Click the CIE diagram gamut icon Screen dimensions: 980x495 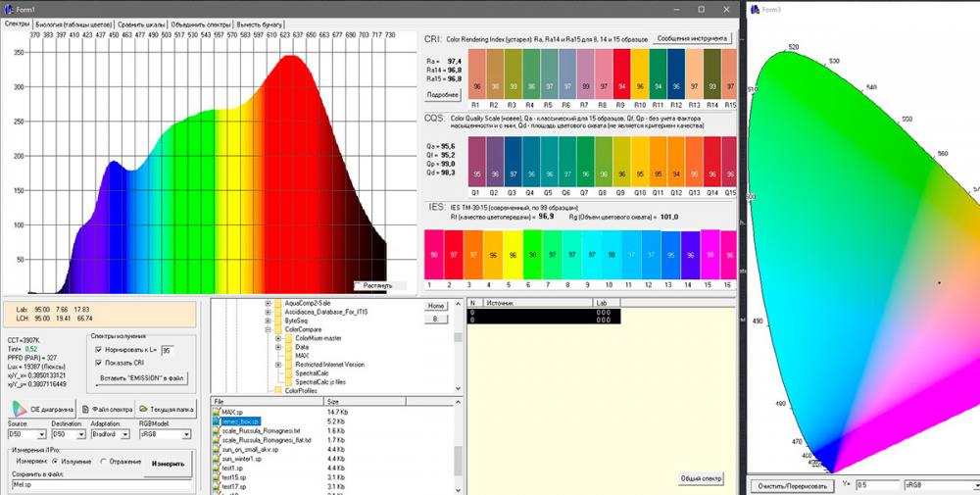pos(19,410)
